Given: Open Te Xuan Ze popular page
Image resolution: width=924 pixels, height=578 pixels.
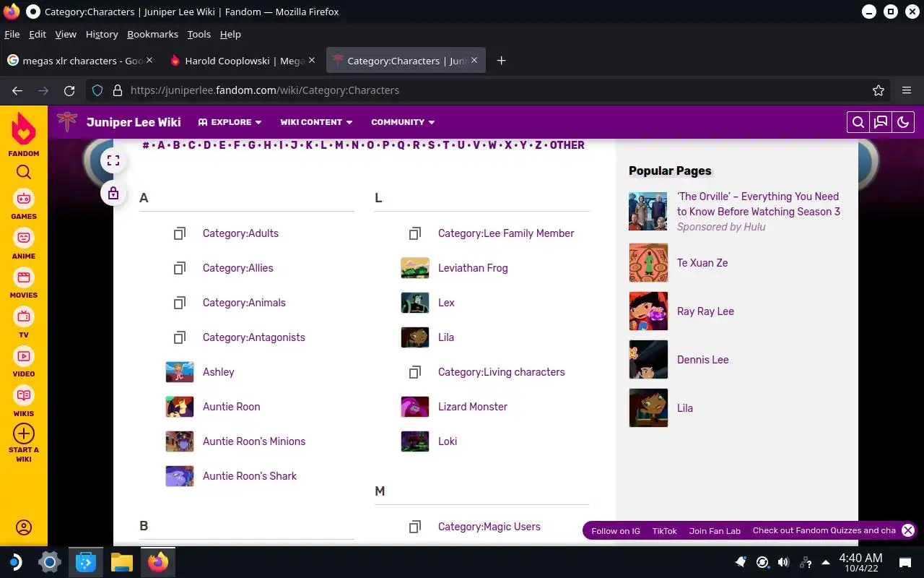Looking at the screenshot, I should point(702,263).
